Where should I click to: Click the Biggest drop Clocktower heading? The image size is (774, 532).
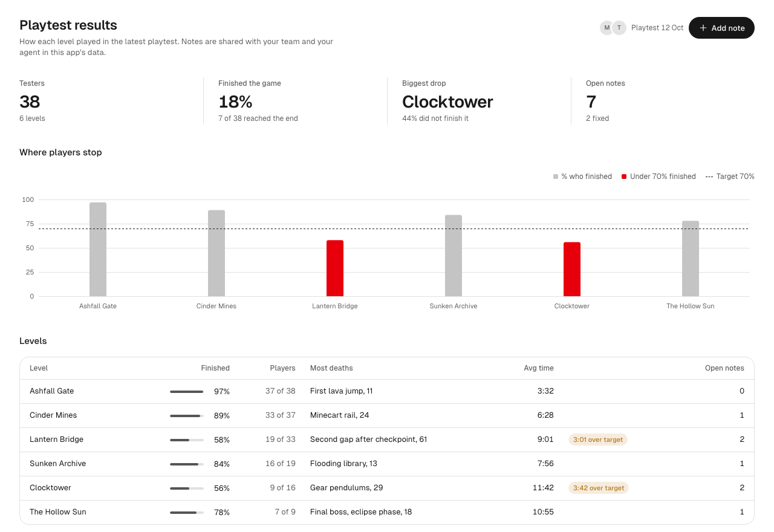click(447, 102)
